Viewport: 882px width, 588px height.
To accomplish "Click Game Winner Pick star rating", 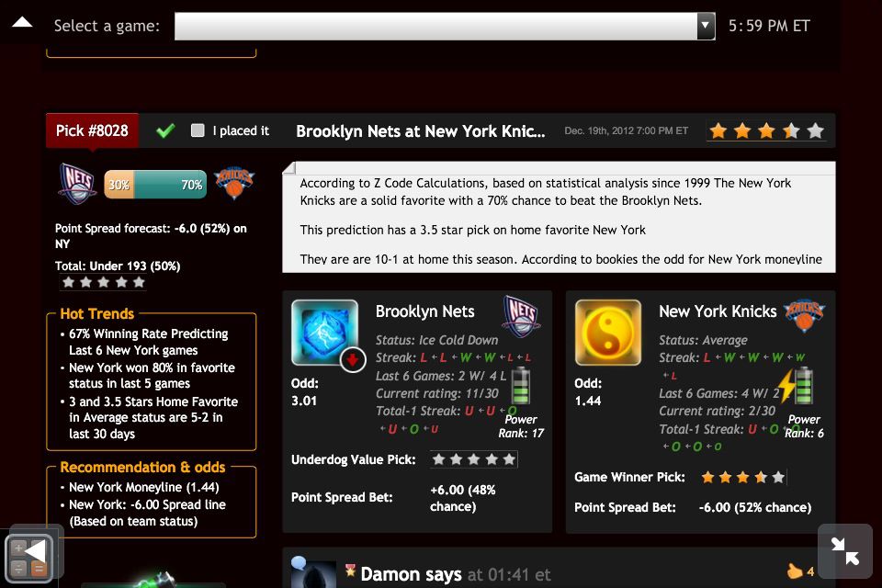I will pos(742,477).
